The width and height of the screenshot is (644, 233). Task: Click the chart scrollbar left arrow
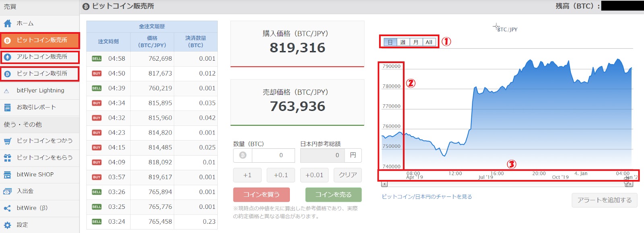pyautogui.click(x=384, y=184)
